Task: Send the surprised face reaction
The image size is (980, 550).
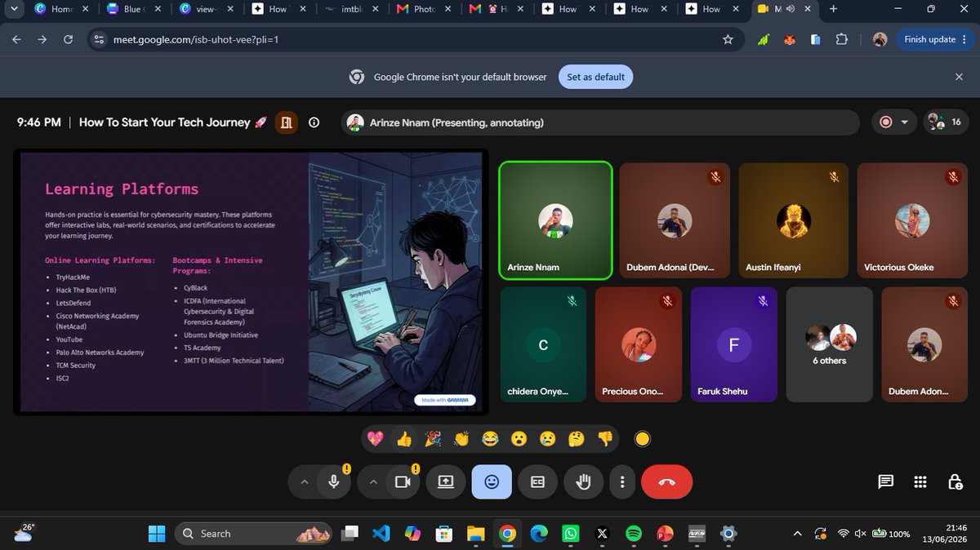Action: (519, 439)
